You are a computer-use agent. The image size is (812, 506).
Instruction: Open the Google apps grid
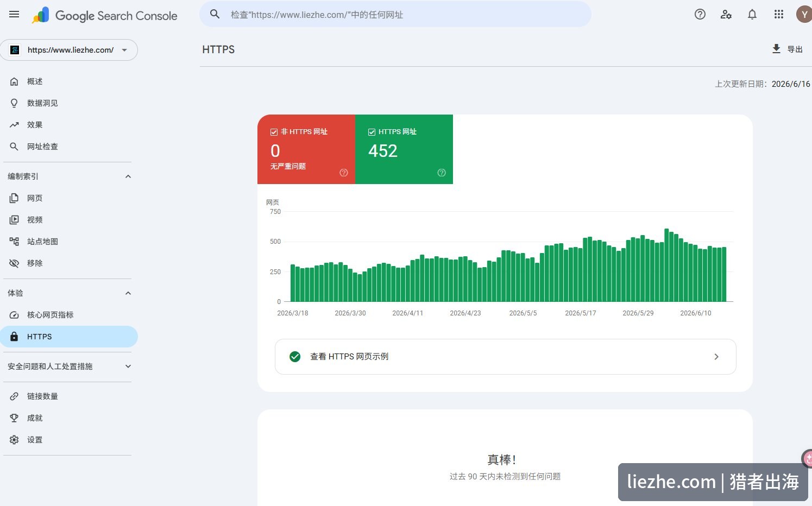click(x=779, y=15)
